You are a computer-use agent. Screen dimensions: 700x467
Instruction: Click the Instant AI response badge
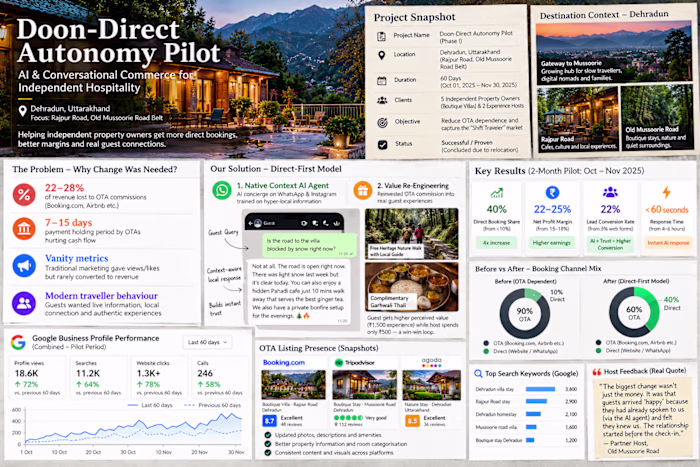668,243
